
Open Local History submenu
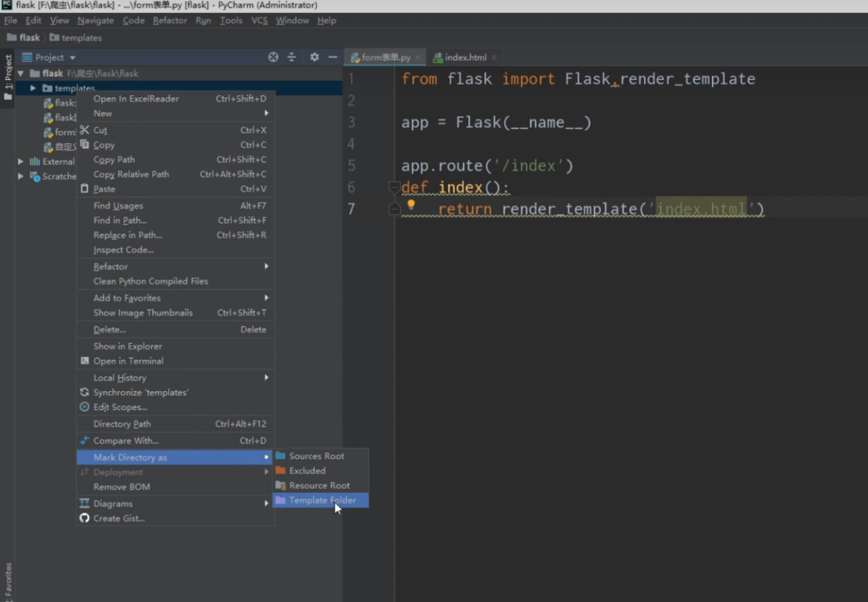tap(176, 378)
